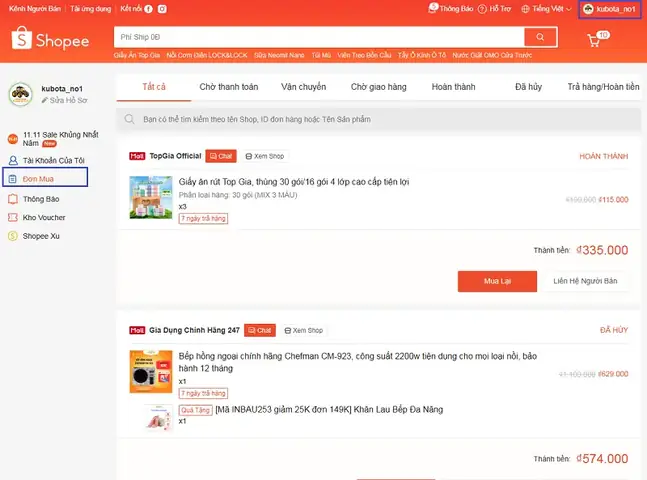The image size is (647, 480).
Task: Click the orange search magnifier button
Action: (x=540, y=37)
